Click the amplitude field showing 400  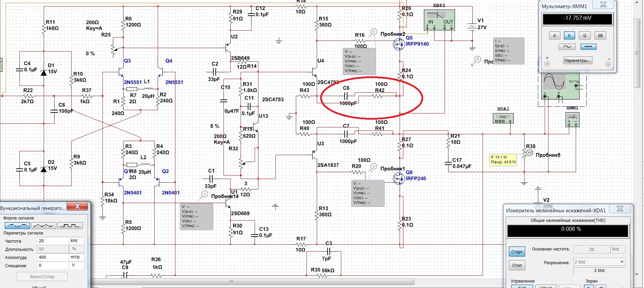(53, 257)
